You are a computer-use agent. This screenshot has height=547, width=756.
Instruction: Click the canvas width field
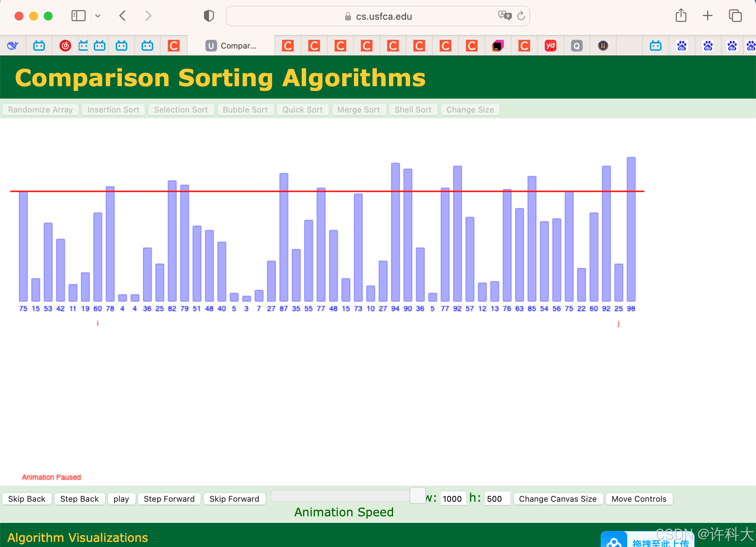[452, 499]
